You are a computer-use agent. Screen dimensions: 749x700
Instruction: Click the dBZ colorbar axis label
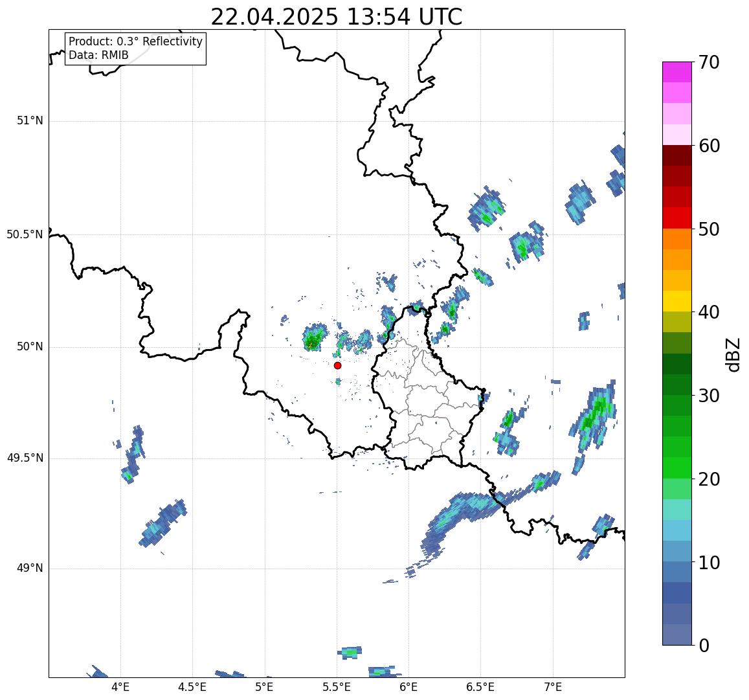pyautogui.click(x=732, y=354)
